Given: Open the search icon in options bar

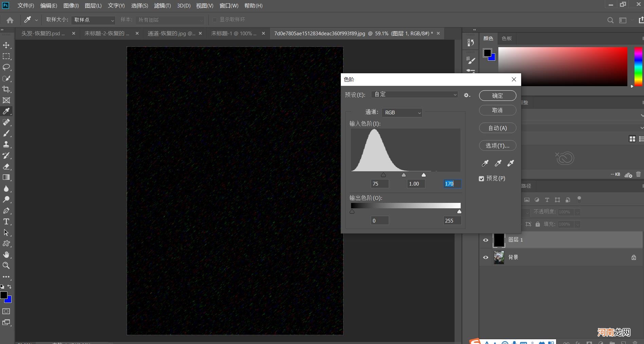Looking at the screenshot, I should tap(610, 20).
